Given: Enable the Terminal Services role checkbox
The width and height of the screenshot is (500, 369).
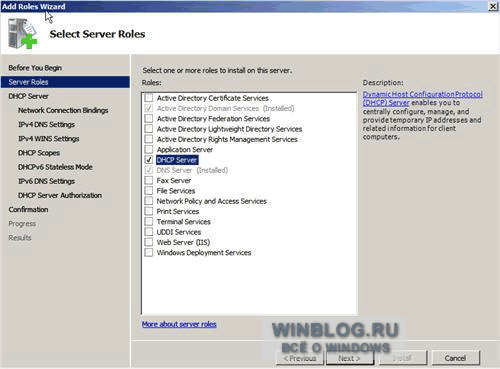Looking at the screenshot, I should [x=149, y=222].
